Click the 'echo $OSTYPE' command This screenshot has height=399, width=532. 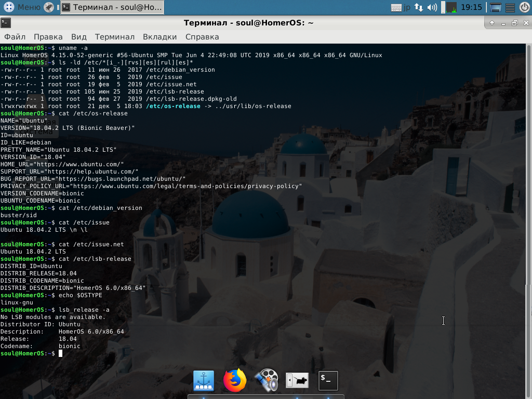(x=81, y=295)
